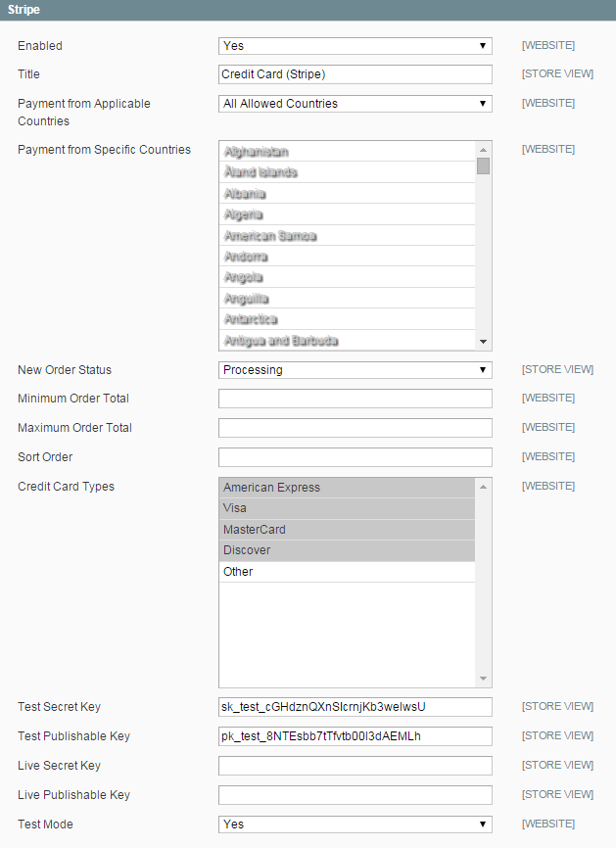Select Albania in the countries list
The width and height of the screenshot is (616, 848).
(348, 193)
